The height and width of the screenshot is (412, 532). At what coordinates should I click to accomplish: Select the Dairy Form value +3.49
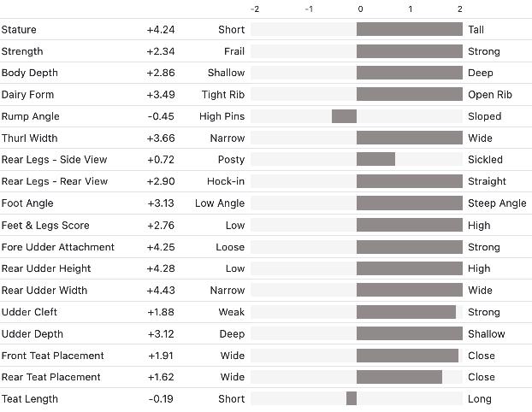click(x=160, y=95)
